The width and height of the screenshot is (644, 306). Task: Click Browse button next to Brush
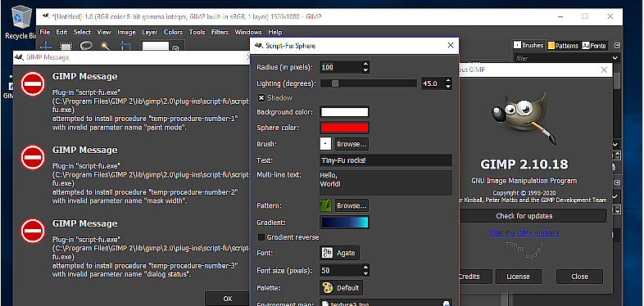351,144
